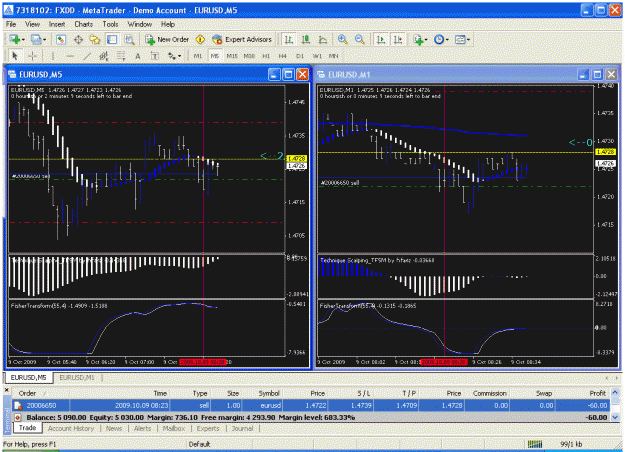Switch timeframe to M1
The height and width of the screenshot is (452, 625).
pos(198,56)
